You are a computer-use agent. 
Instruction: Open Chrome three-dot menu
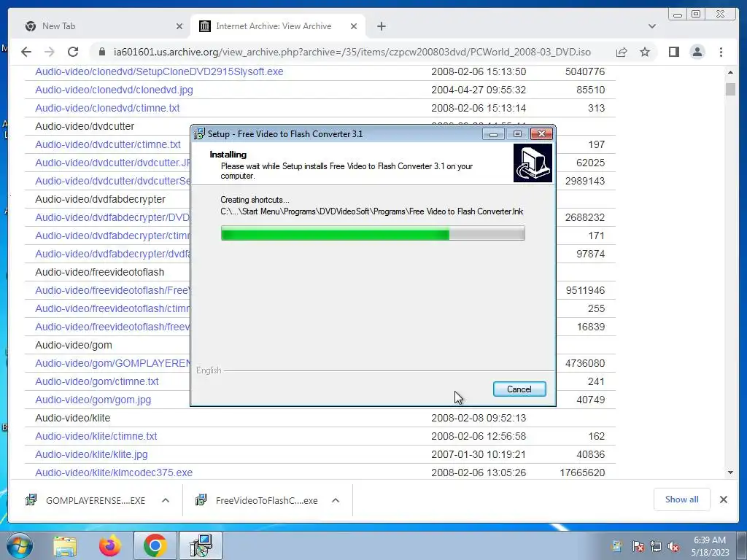(721, 52)
